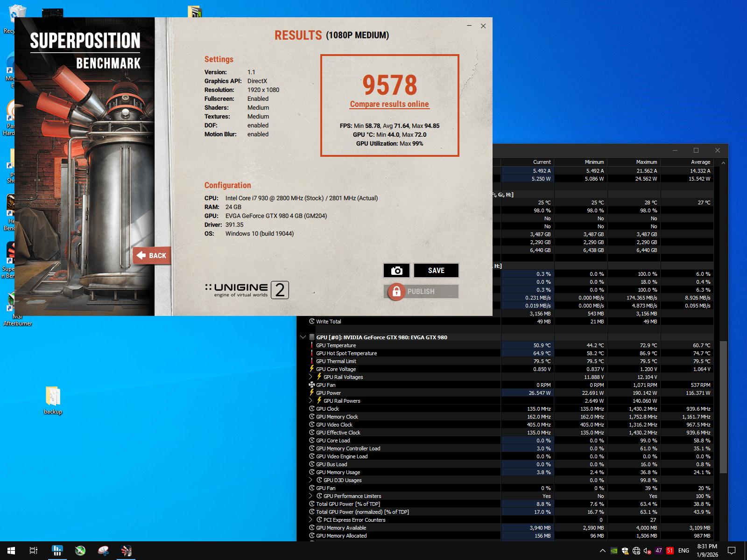Expand the GPU Rail Voltages row
The image size is (747, 560).
click(x=311, y=377)
